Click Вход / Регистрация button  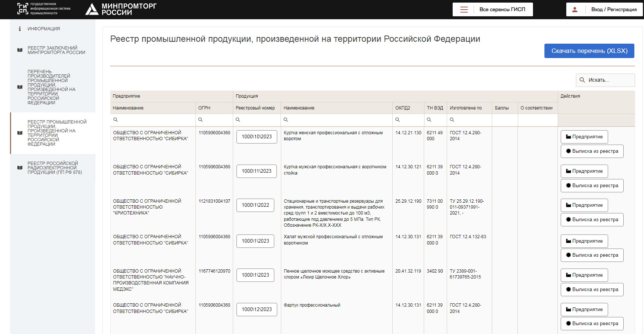tap(604, 10)
